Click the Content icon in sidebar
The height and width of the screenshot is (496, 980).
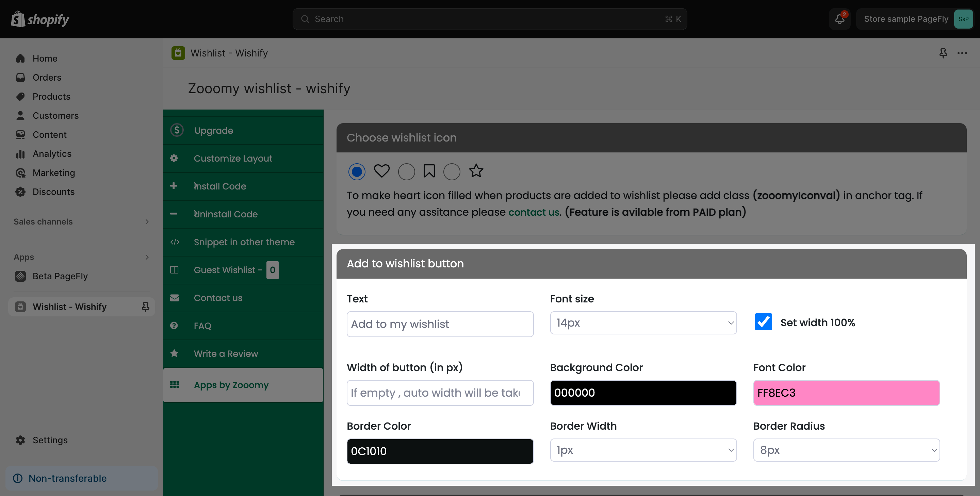[x=20, y=135]
